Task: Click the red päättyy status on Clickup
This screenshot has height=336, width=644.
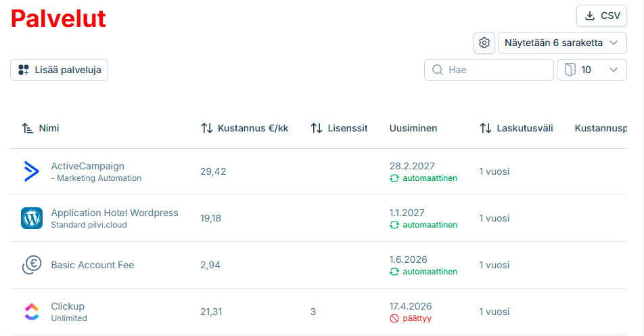Action: pos(416,318)
